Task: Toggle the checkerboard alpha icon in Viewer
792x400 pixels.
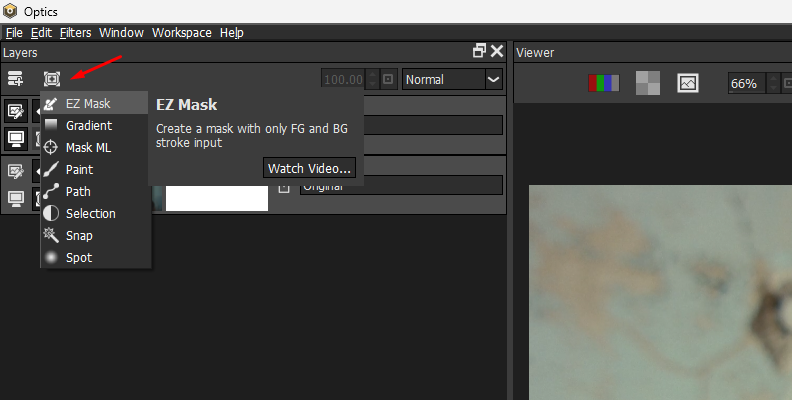Action: pyautogui.click(x=648, y=83)
